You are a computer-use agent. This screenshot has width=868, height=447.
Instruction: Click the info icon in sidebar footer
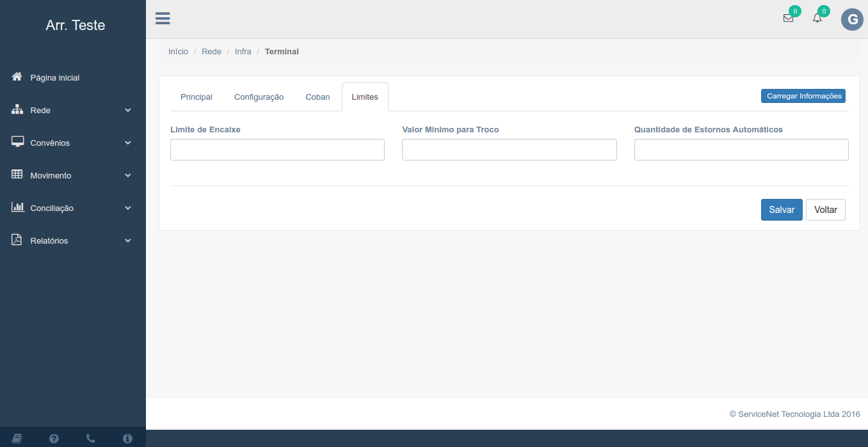tap(127, 438)
